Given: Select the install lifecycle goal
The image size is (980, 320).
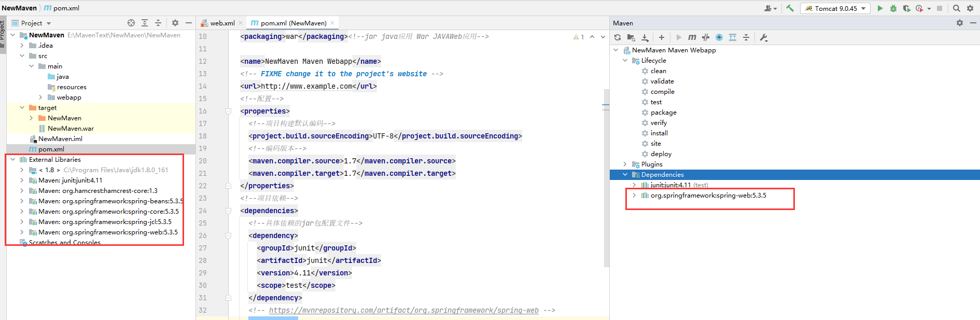Looking at the screenshot, I should pos(659,133).
